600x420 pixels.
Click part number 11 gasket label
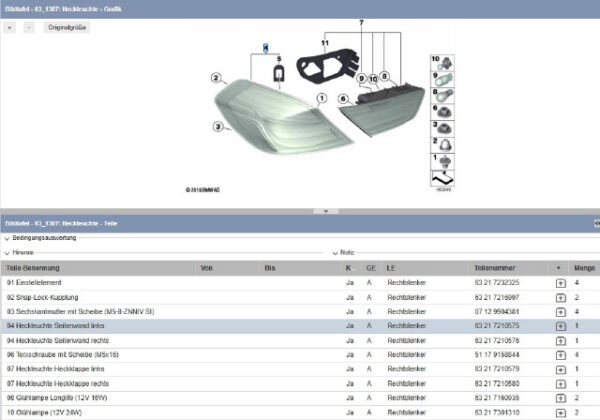pyautogui.click(x=325, y=43)
